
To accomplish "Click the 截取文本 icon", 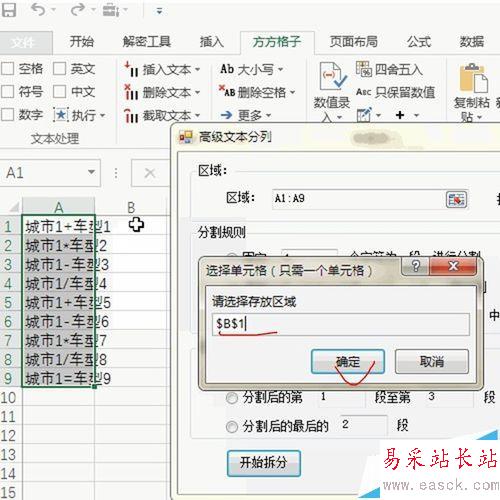I will (132, 115).
